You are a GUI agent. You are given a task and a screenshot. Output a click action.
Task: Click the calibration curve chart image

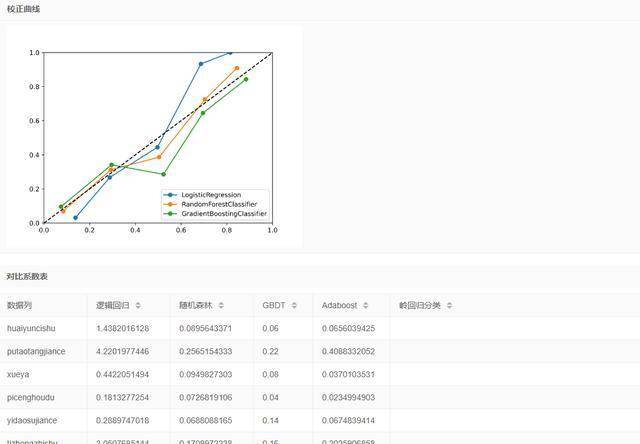[154, 137]
